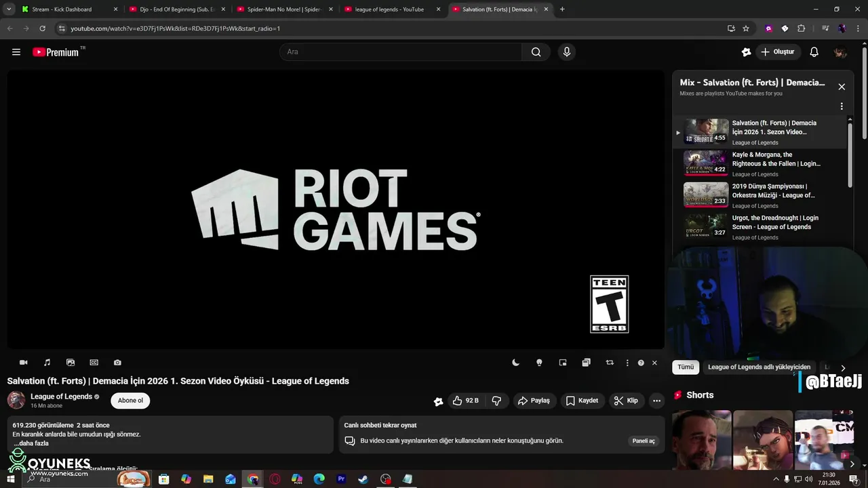Open more actions three-dot menu beside Klip

[x=656, y=401]
